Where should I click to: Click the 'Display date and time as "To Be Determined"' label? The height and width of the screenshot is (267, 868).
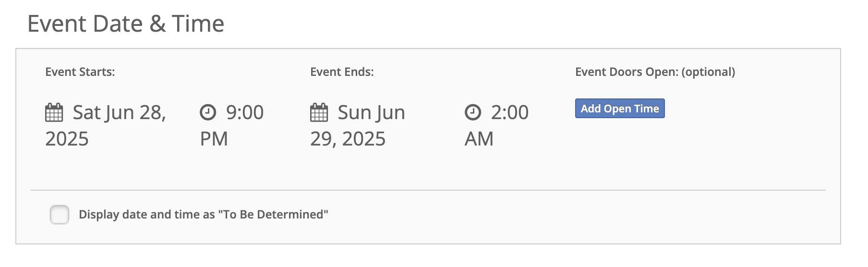tap(204, 215)
